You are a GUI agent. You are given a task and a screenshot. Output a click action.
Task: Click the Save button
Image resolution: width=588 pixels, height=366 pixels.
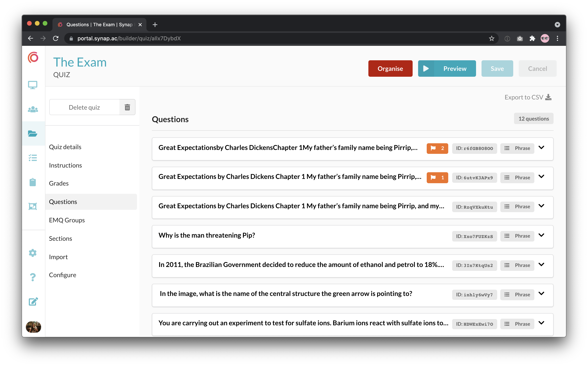[x=497, y=69]
